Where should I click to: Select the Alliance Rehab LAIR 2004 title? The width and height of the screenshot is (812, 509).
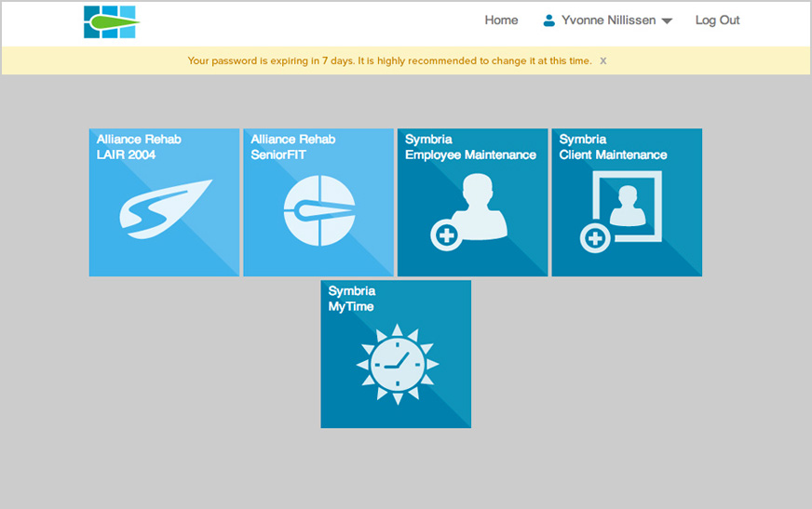pyautogui.click(x=139, y=147)
